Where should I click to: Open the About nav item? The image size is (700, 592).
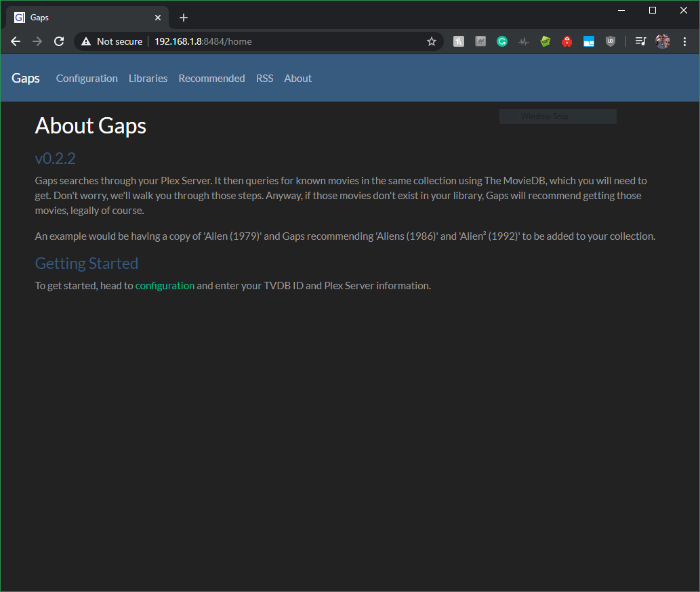[297, 78]
